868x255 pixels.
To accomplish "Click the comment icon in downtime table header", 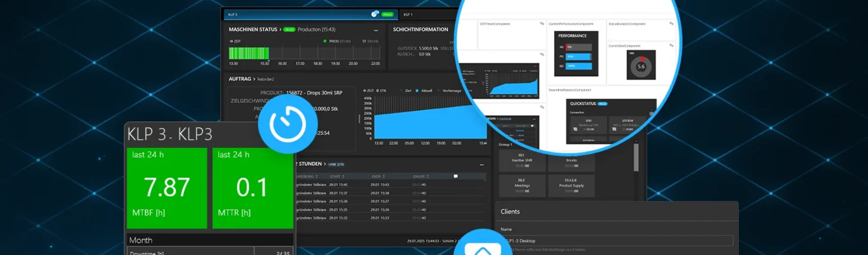I will click(455, 176).
